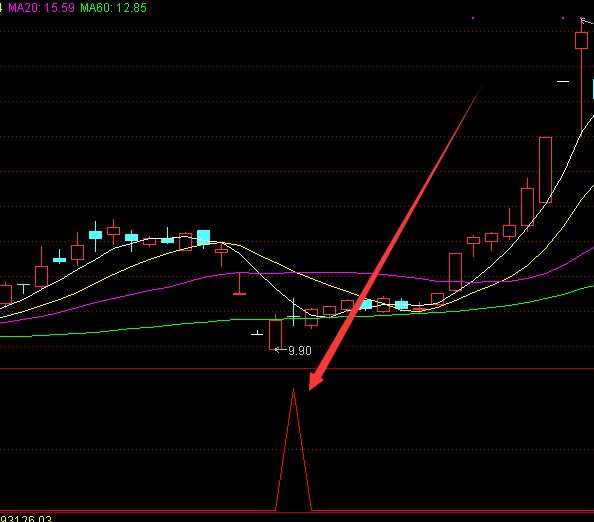Image resolution: width=594 pixels, height=522 pixels.
Task: Click the MA20: 15.59 indicator label
Action: [41, 7]
